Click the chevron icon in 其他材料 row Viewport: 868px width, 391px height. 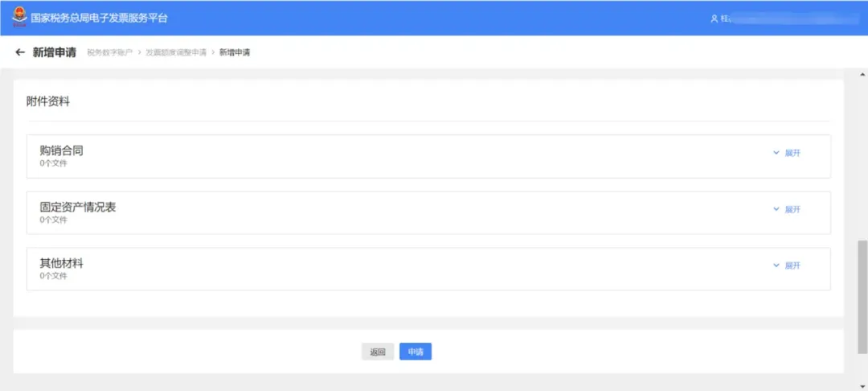coord(776,265)
